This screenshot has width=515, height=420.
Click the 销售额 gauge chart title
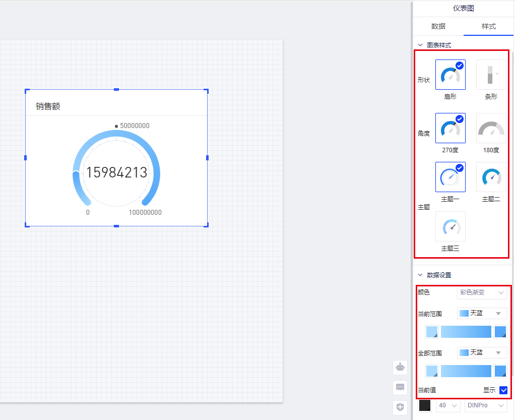[48, 106]
